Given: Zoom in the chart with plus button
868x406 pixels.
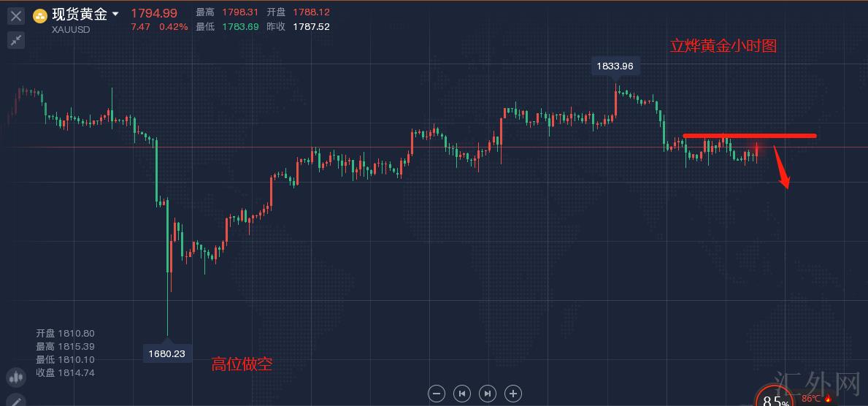Looking at the screenshot, I should pos(513,394).
